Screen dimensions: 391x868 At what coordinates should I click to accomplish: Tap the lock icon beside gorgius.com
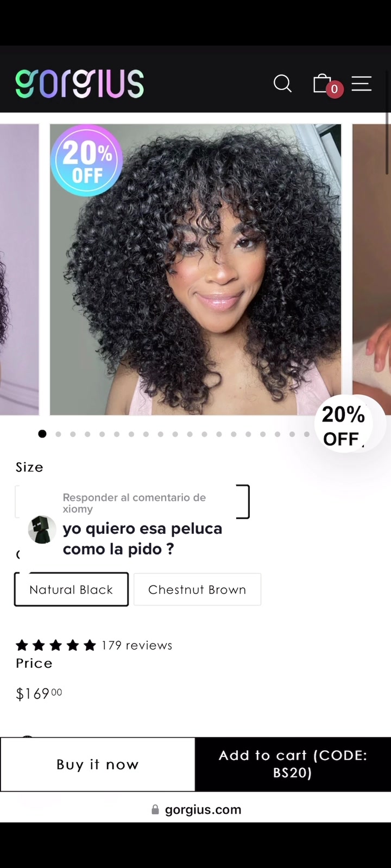[x=155, y=809]
